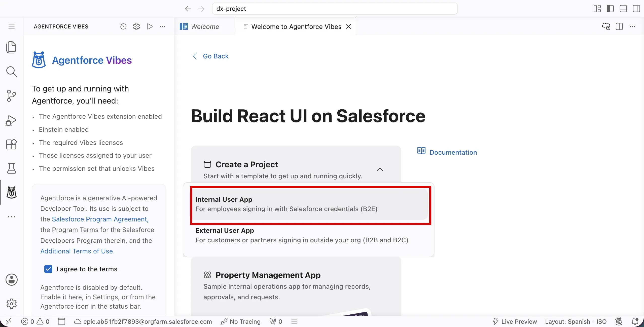The height and width of the screenshot is (327, 644).
Task: Switch to the Welcome tab
Action: pos(205,26)
